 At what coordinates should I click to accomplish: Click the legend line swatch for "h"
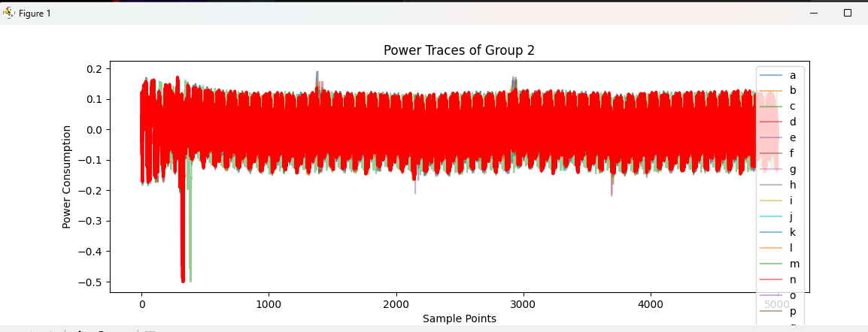772,185
